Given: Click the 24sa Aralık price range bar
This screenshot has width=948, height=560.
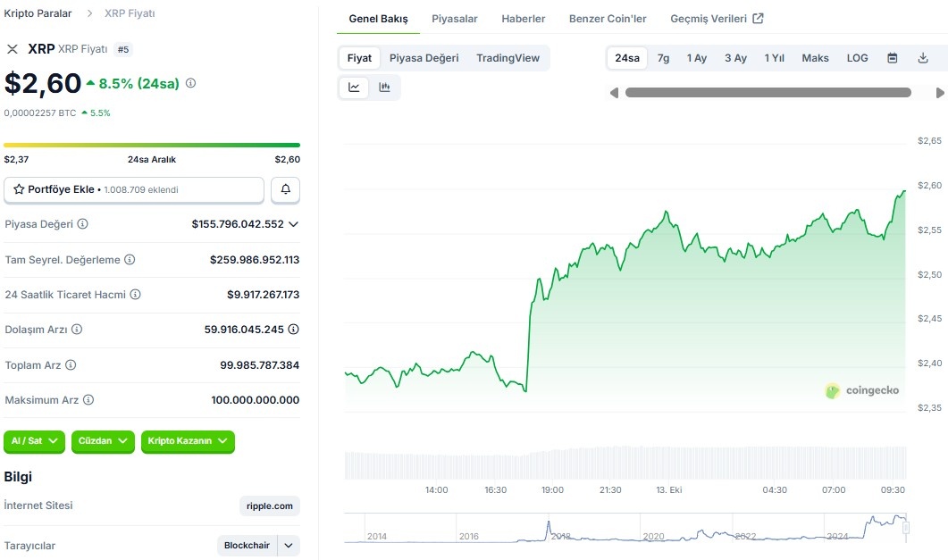Looking at the screenshot, I should tap(152, 145).
